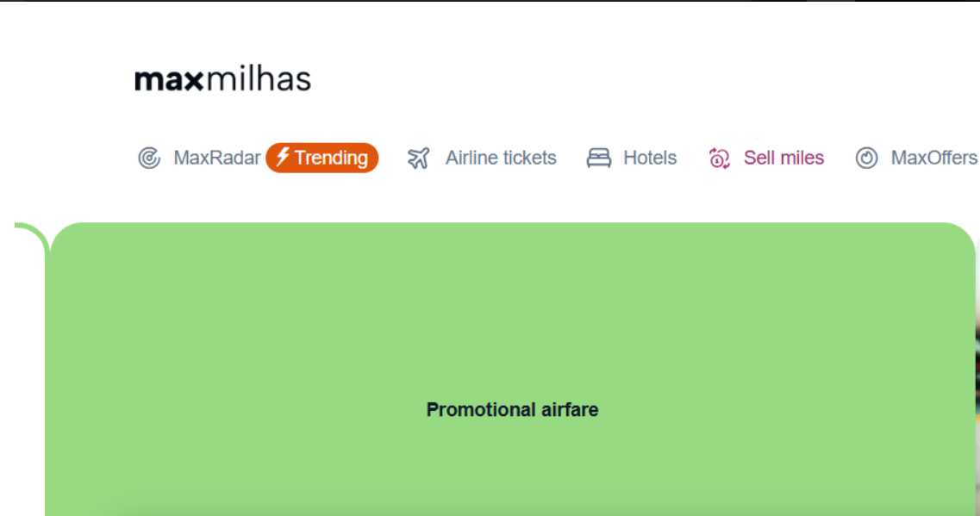Click the bold max part of the logo
Image resolution: width=980 pixels, height=516 pixels.
click(169, 81)
